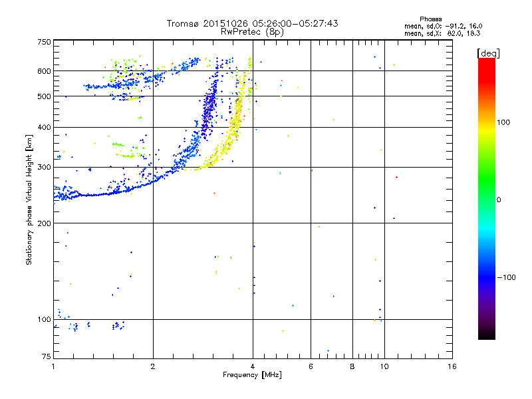Click the y-axis '600' tick label
The height and width of the screenshot is (399, 532).
point(44,71)
